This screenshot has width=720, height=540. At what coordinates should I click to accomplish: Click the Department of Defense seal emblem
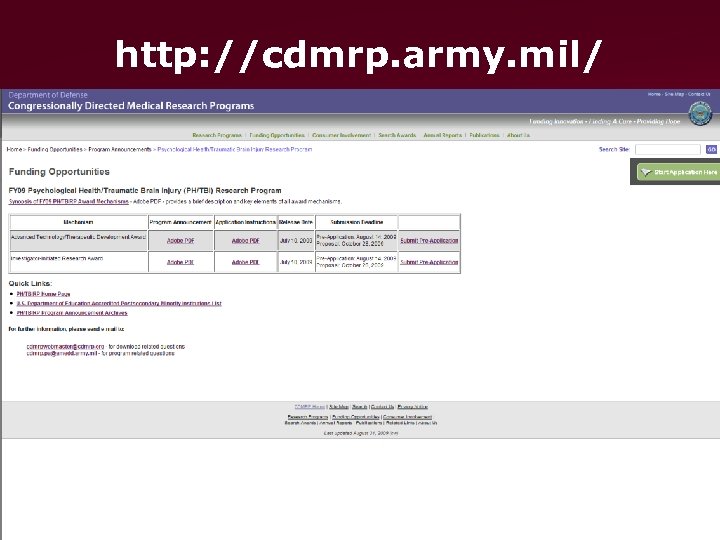700,113
